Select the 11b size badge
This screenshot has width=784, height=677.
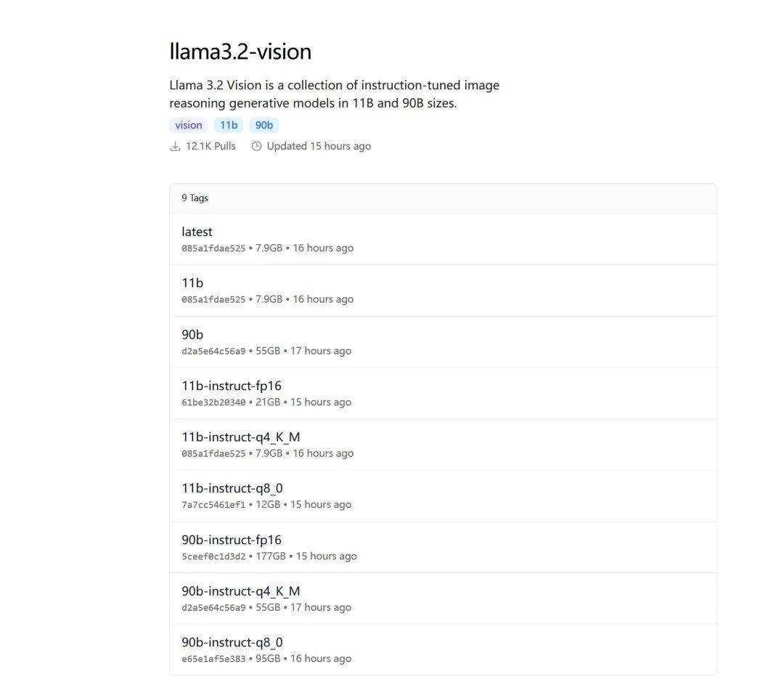coord(229,125)
